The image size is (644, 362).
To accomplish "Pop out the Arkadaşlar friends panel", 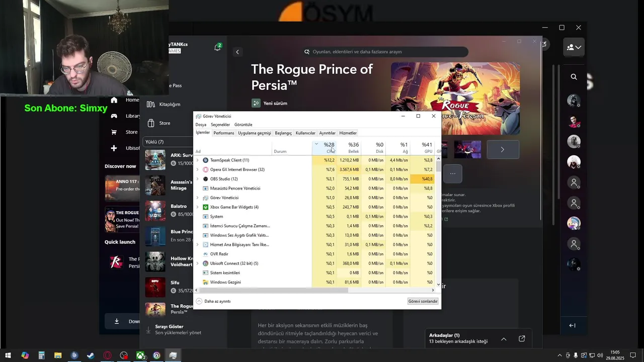I will coord(522,339).
